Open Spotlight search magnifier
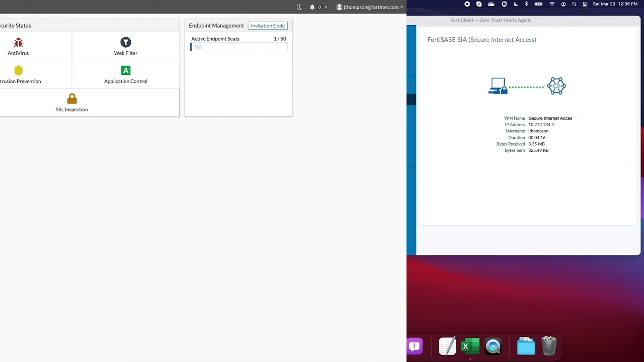Image resolution: width=644 pixels, height=362 pixels. tap(574, 4)
